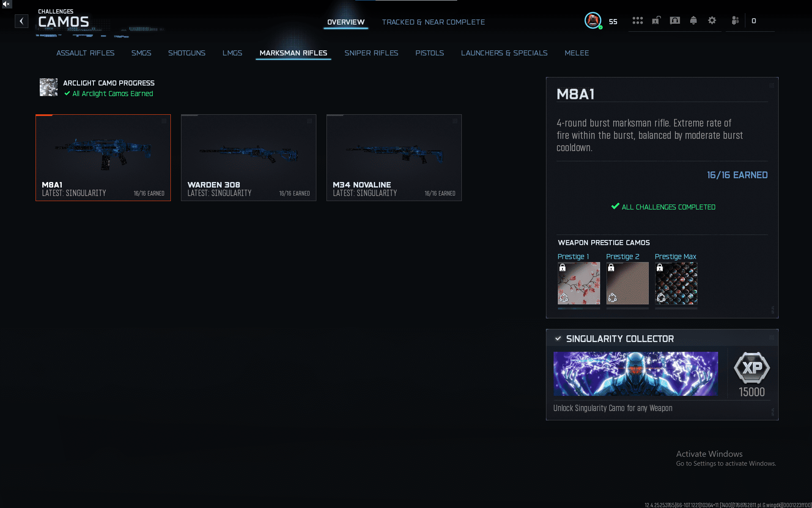Image resolution: width=812 pixels, height=508 pixels.
Task: Open the settings gear icon
Action: [712, 20]
